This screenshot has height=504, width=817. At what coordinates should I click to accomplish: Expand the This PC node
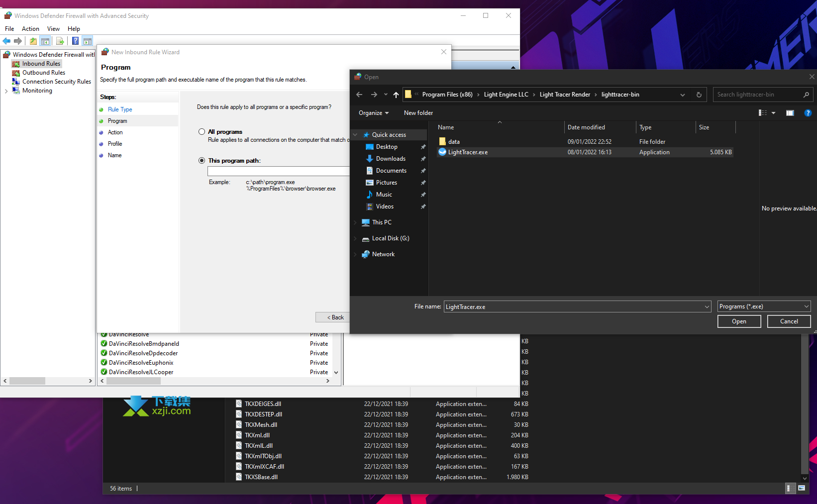355,222
